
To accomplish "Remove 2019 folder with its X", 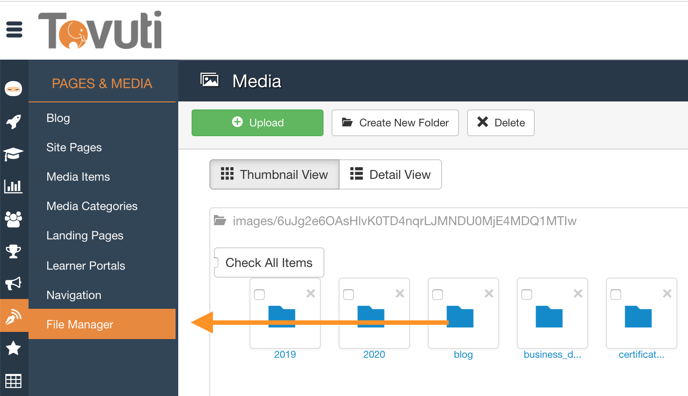I will click(x=311, y=293).
